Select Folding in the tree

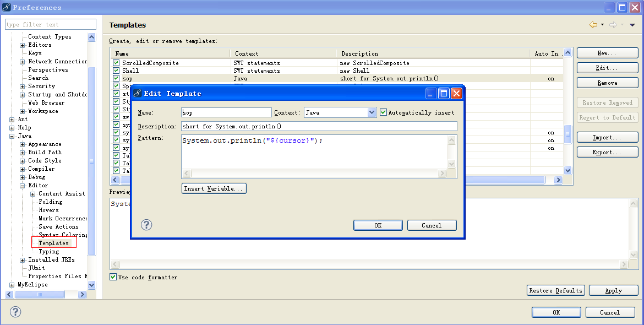51,202
